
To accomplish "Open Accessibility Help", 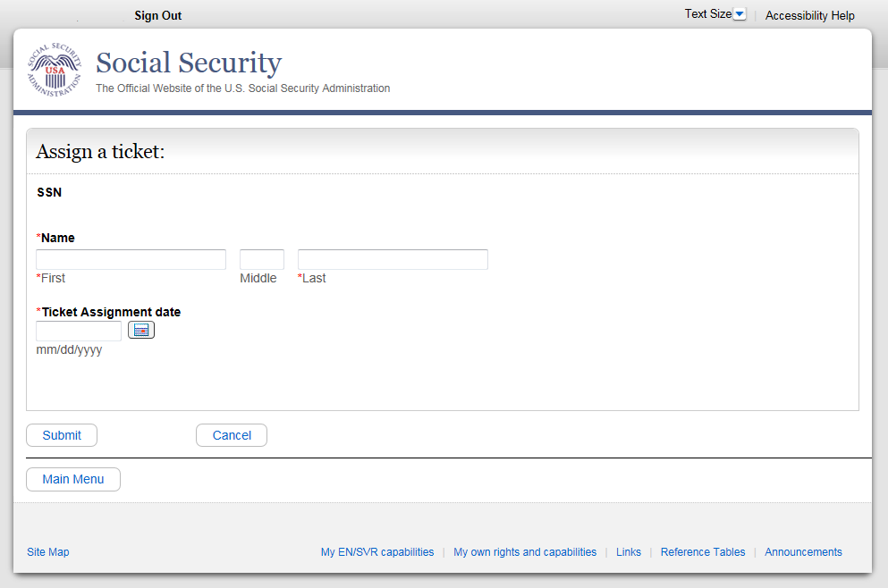I will 809,15.
